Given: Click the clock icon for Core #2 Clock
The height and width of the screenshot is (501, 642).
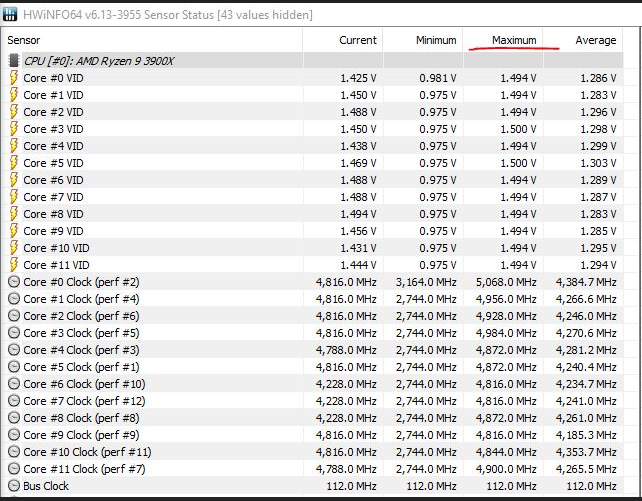Looking at the screenshot, I should pyautogui.click(x=14, y=316).
